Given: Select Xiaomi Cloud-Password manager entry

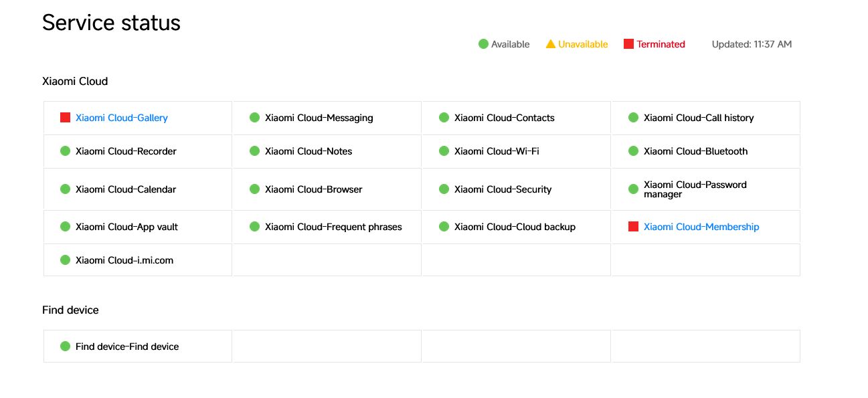Looking at the screenshot, I should [x=695, y=189].
